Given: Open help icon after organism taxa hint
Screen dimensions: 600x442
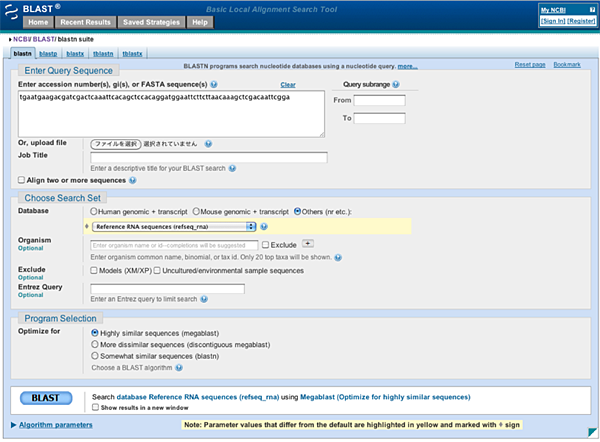Looking at the screenshot, I should [x=338, y=257].
